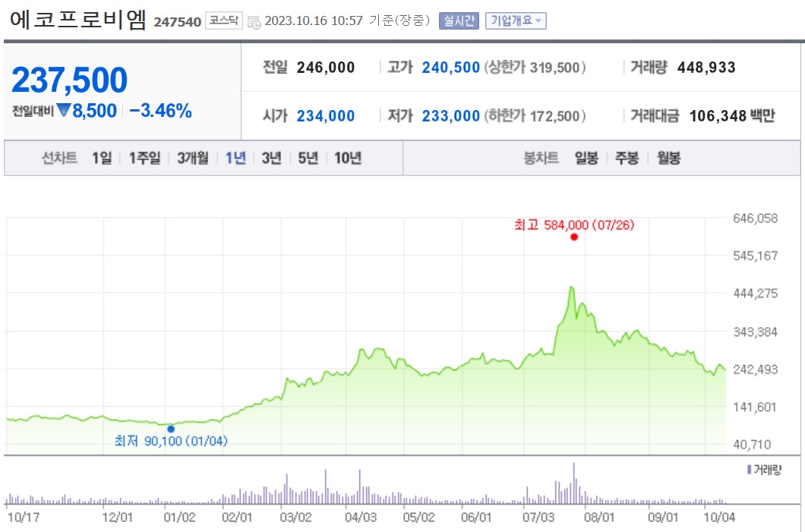Select the 3개월 line chart tab
Viewport: 805px width, 532px height.
[193, 158]
